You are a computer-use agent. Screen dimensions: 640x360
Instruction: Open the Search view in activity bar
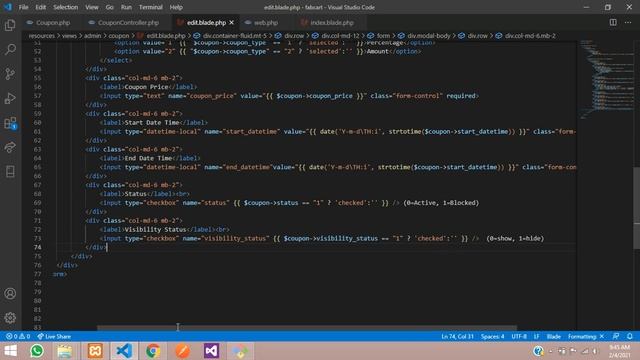click(x=10, y=49)
